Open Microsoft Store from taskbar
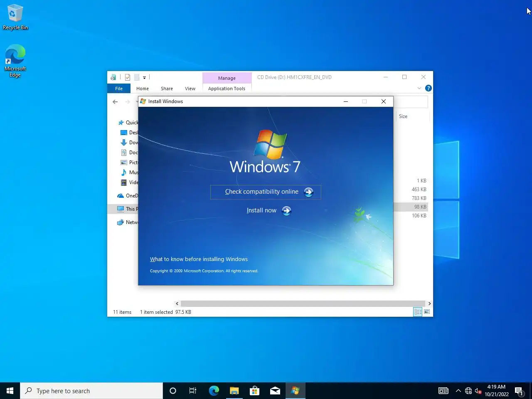Image resolution: width=532 pixels, height=399 pixels. 254,391
